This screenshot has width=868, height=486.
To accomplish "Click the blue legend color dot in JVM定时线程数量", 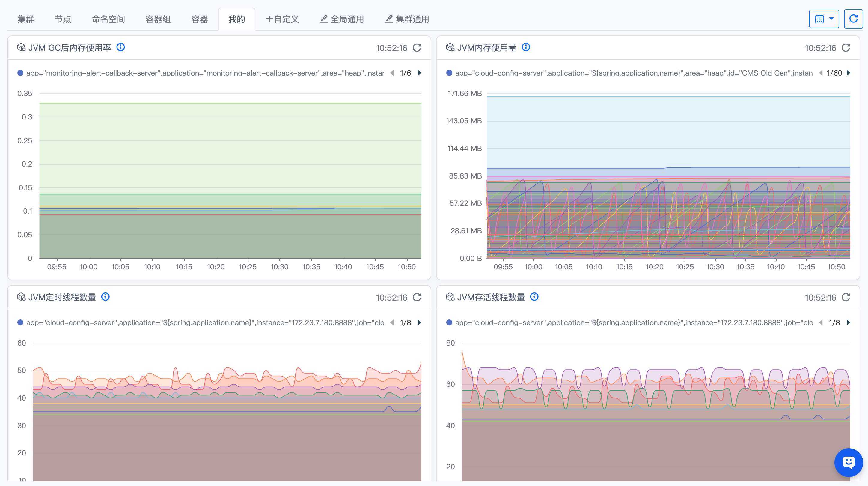I will pos(20,323).
